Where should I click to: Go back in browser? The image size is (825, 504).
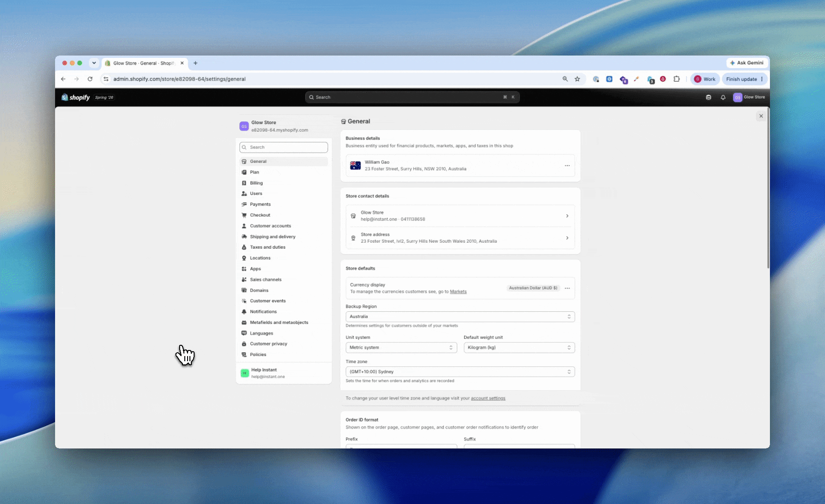[x=63, y=79]
